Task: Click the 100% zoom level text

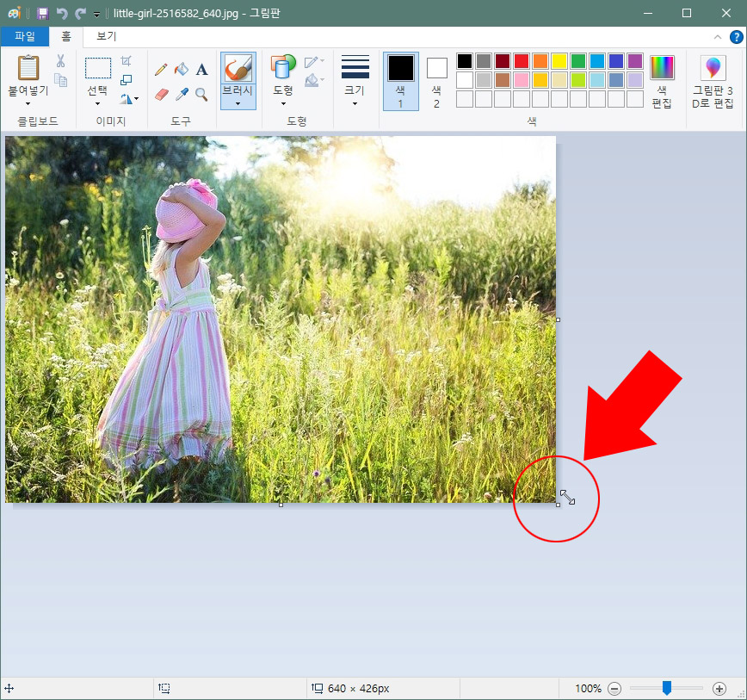Action: (588, 689)
